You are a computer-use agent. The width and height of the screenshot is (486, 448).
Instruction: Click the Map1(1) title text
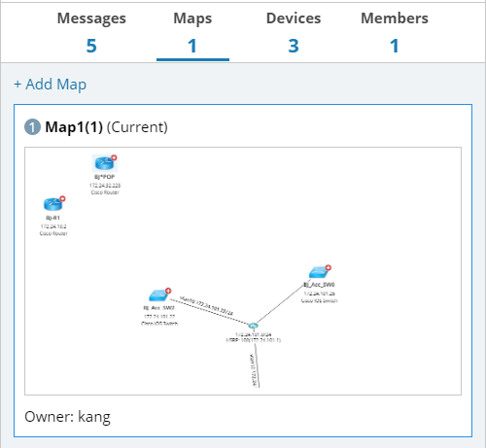click(x=74, y=127)
